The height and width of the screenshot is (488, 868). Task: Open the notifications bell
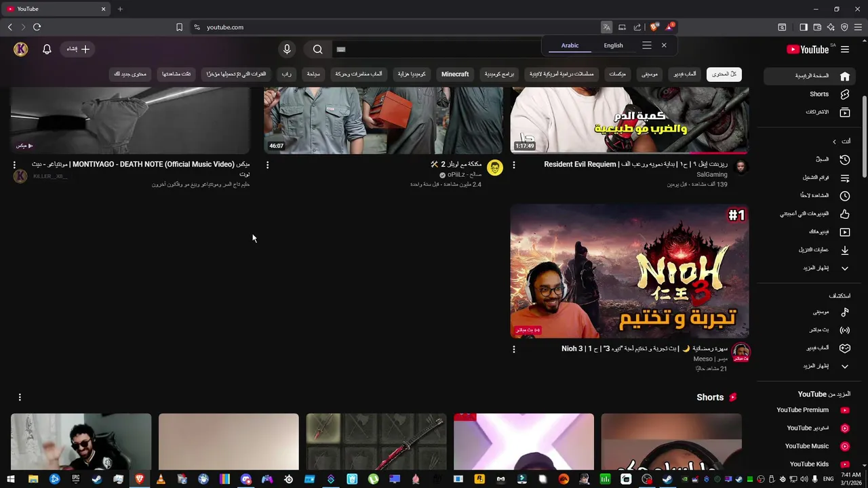(47, 49)
